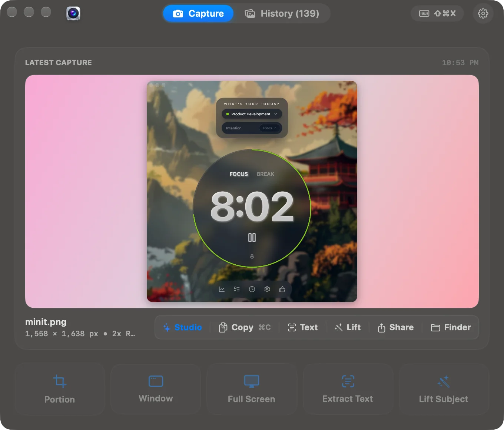
Task: Open the keyboard shortcut ⇧⌘X button
Action: 437,14
